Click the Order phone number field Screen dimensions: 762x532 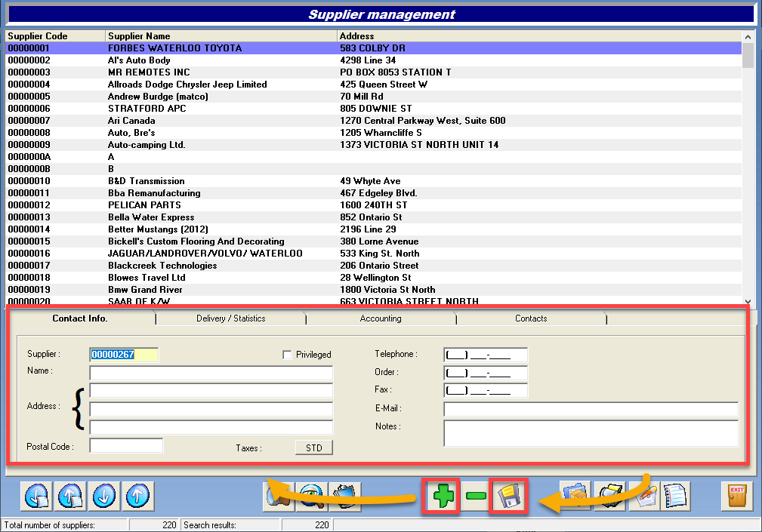pos(486,373)
